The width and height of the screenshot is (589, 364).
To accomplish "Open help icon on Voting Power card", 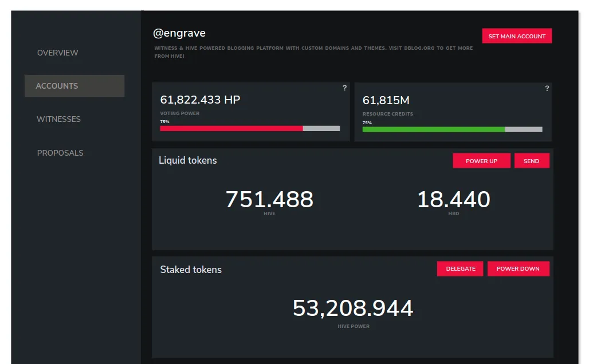I will (x=344, y=88).
